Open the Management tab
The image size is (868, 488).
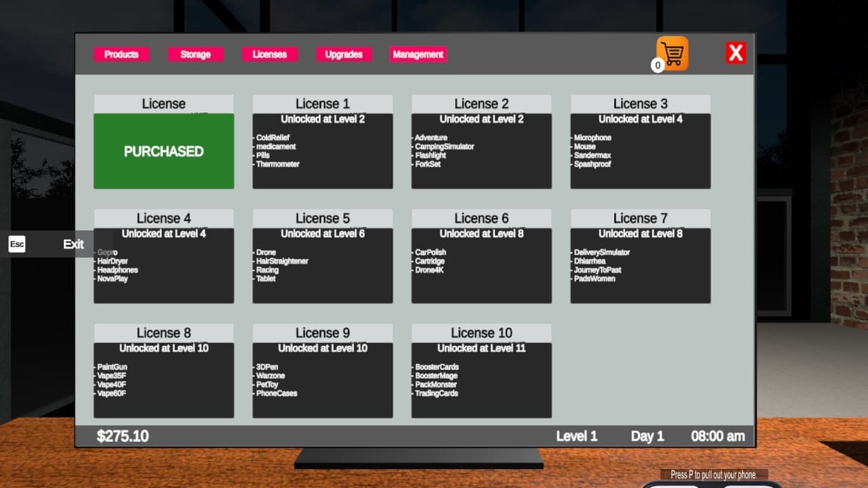(418, 54)
